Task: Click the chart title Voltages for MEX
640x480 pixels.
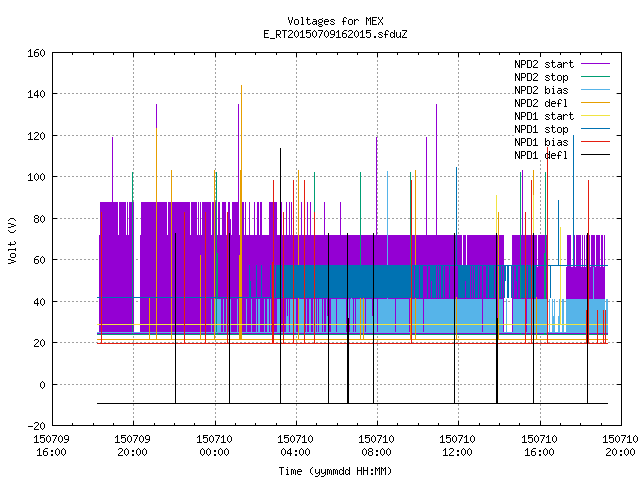Action: (335, 21)
